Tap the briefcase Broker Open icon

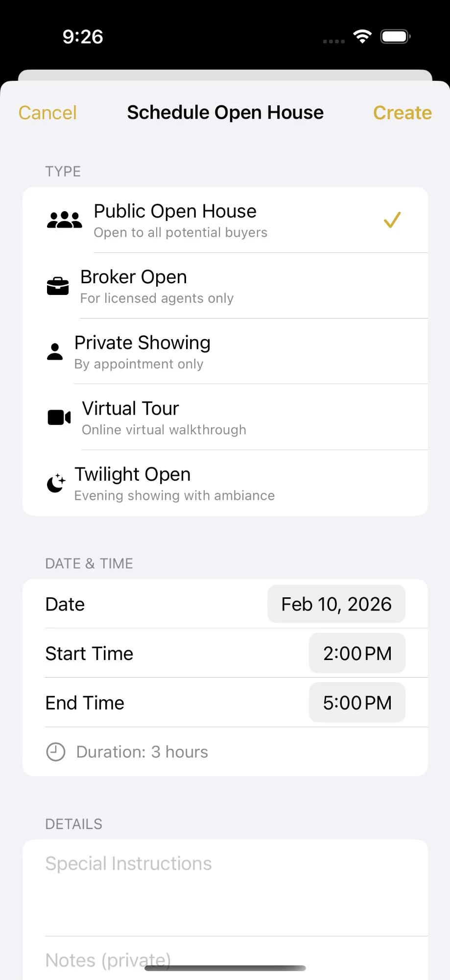pos(58,286)
